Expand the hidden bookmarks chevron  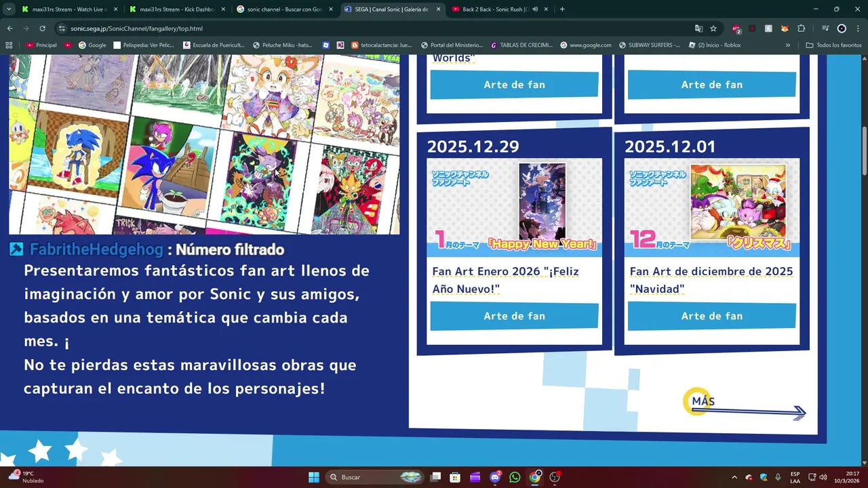[x=787, y=45]
